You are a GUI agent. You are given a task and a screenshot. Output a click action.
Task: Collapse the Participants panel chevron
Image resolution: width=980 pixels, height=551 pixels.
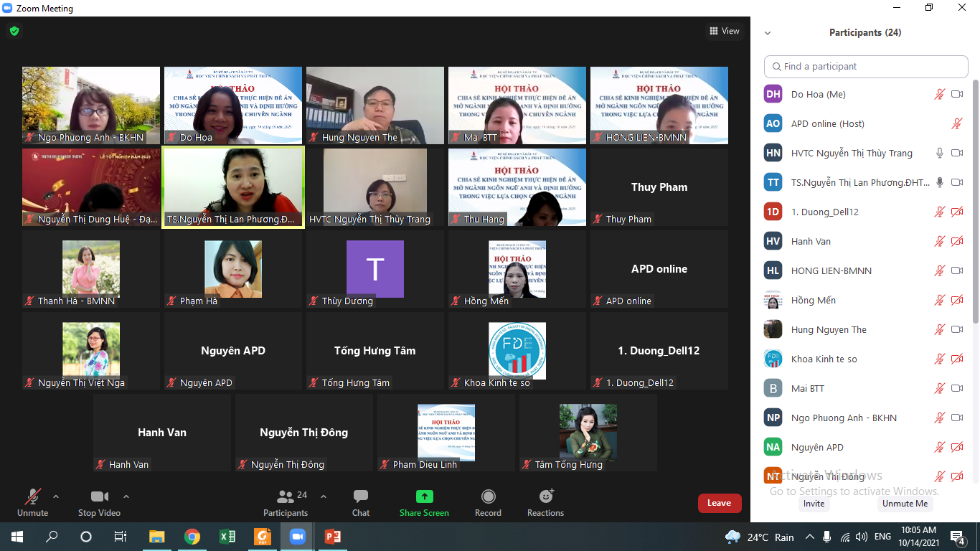(768, 33)
